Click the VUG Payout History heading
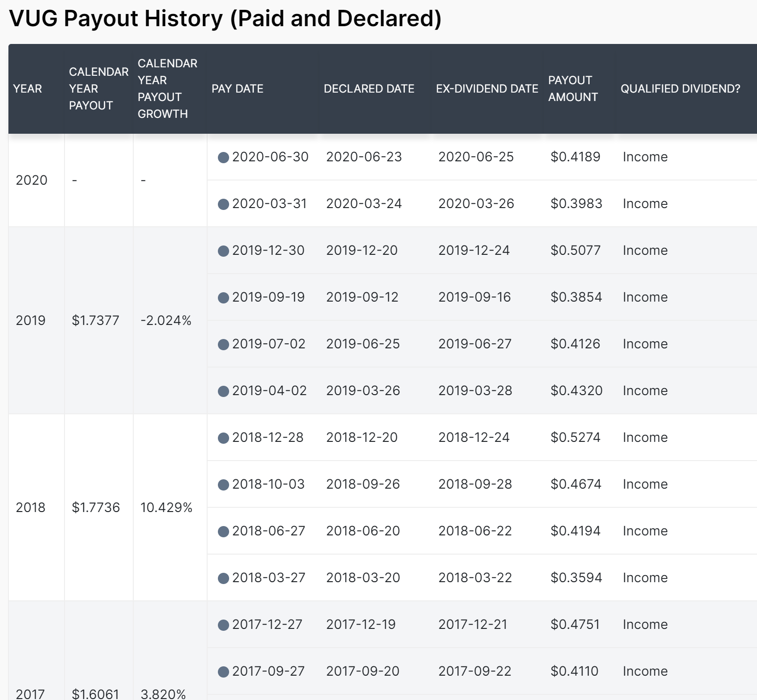 pyautogui.click(x=225, y=19)
